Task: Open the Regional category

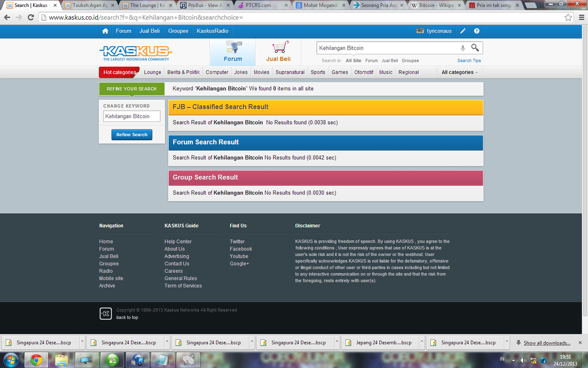Action: pos(408,72)
